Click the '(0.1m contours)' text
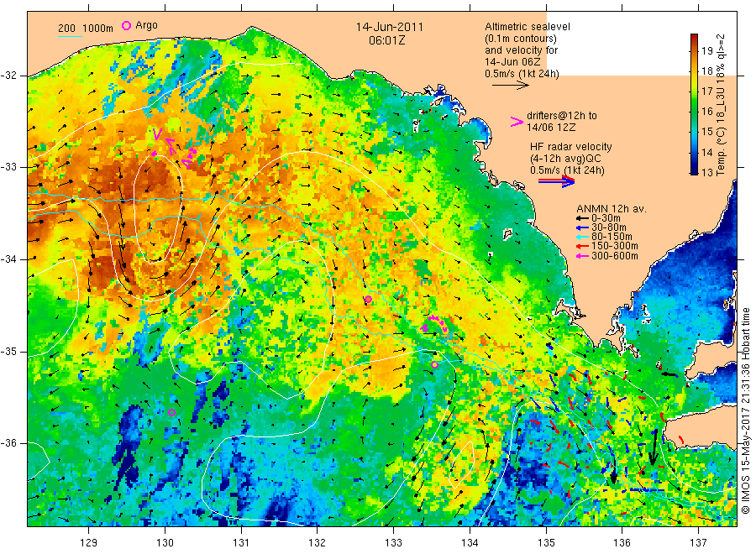756x554 pixels. (520, 39)
